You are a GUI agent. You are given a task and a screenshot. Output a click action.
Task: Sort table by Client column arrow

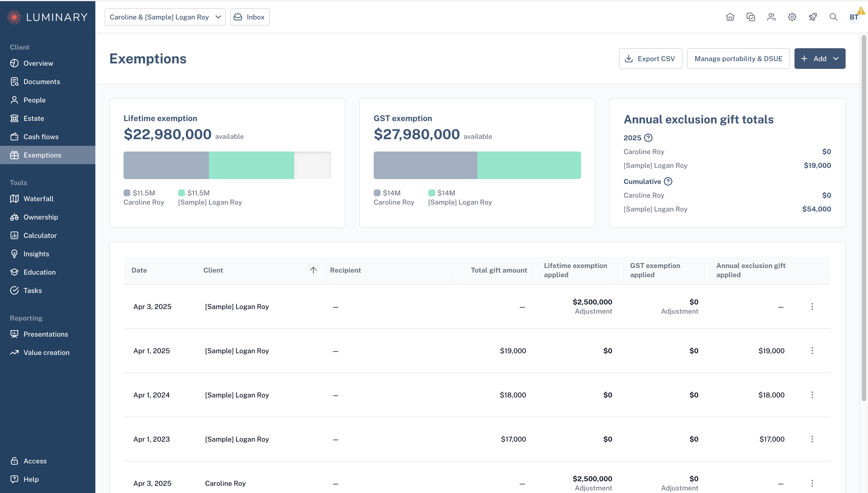point(313,270)
